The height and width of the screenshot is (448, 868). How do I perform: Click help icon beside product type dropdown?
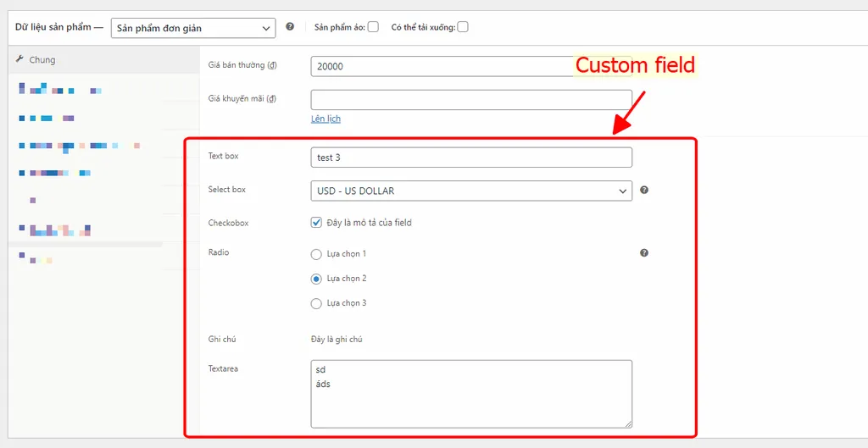pyautogui.click(x=290, y=26)
